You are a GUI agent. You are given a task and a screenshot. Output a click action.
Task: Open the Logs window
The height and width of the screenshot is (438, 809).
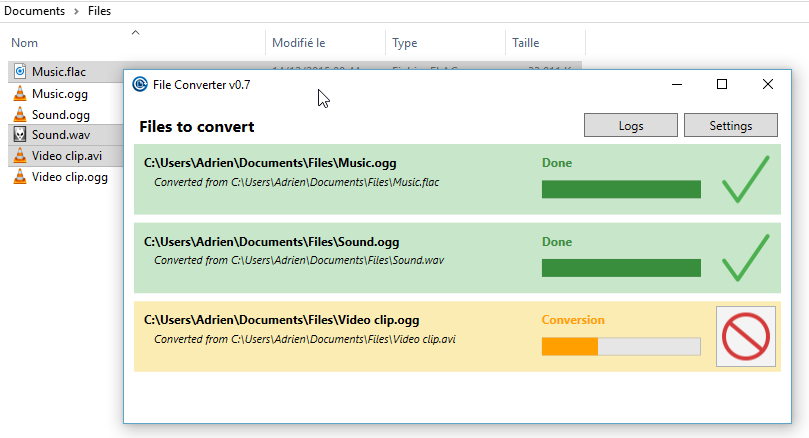tap(631, 126)
